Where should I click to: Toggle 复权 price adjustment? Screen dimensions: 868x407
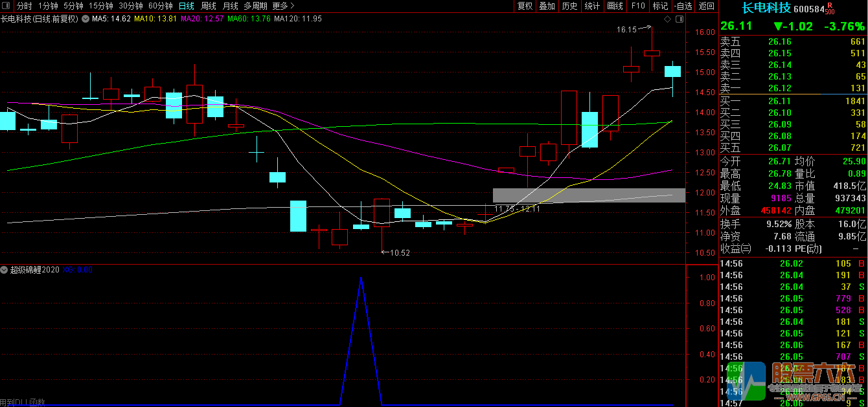pos(525,6)
